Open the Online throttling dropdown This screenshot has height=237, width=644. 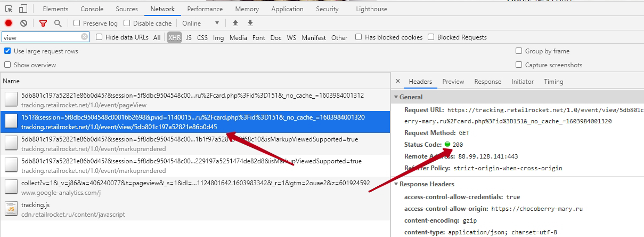coord(200,23)
